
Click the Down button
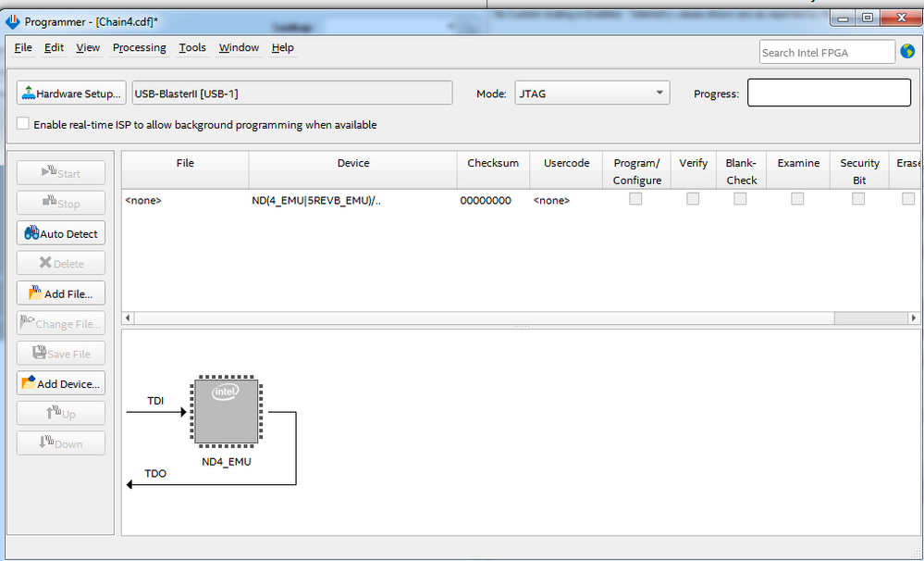pos(61,443)
